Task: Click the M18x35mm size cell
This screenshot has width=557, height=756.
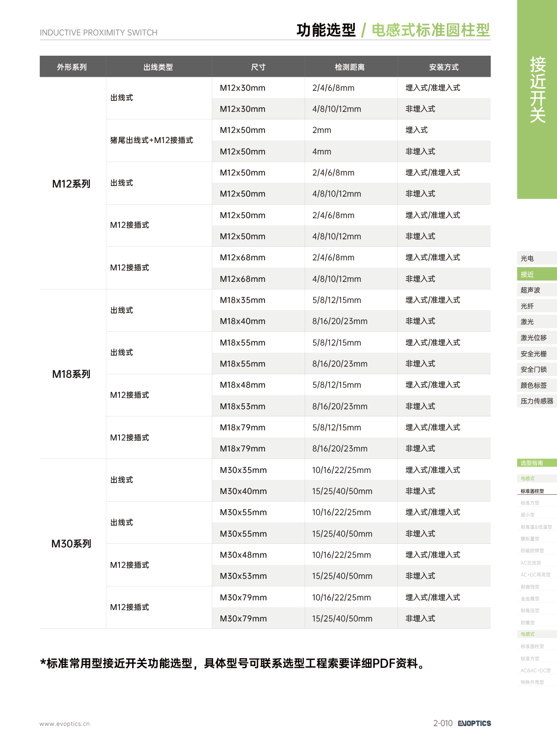Action: [x=258, y=300]
